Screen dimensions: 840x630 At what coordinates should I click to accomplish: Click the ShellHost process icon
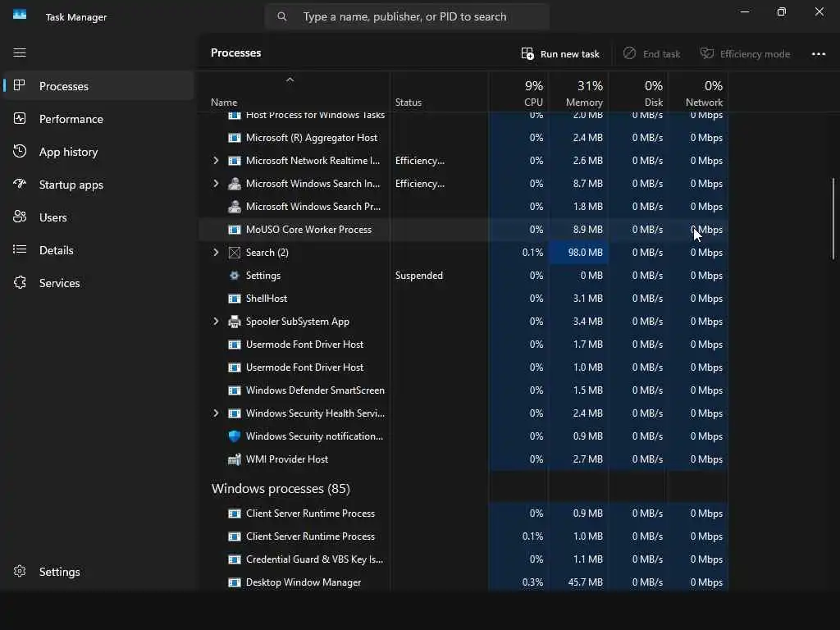pos(234,299)
